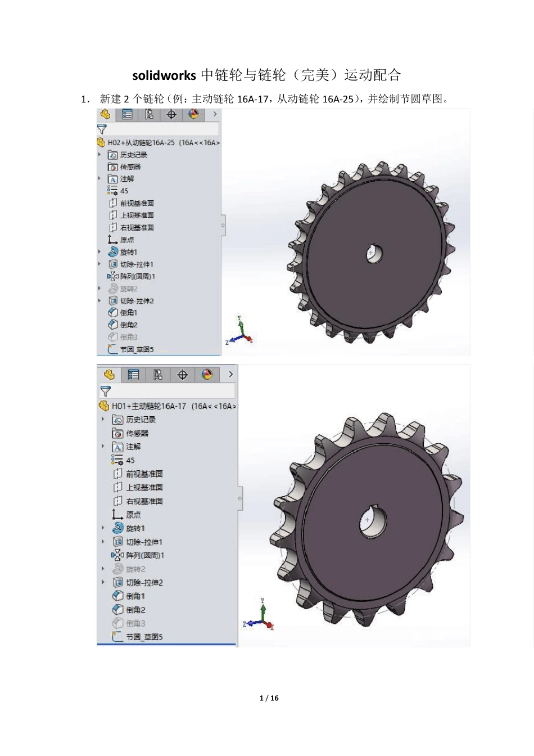Screen dimensions: 534x756
Task: Select 倒角2 chamfer in 16A-17 tree
Action: 129,610
